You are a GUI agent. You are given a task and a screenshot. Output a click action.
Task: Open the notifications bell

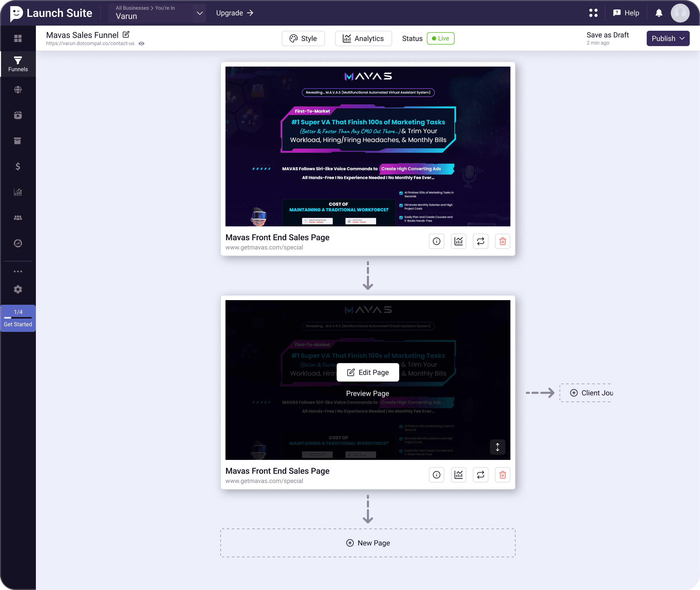pos(658,13)
